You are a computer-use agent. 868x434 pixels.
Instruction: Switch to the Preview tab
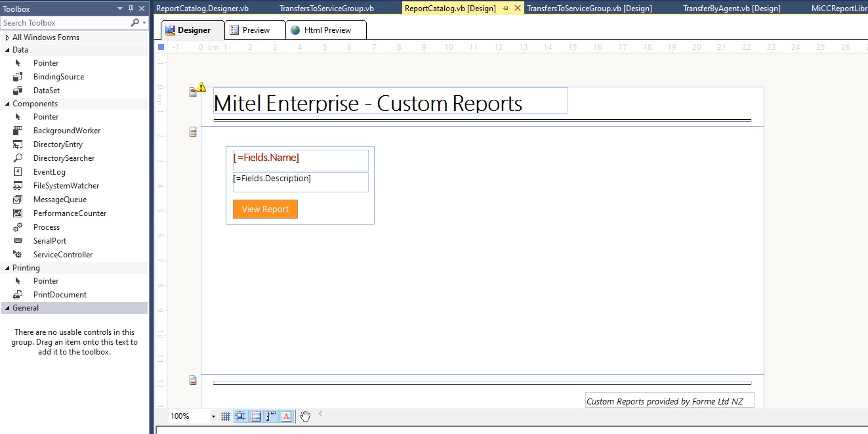click(x=255, y=30)
